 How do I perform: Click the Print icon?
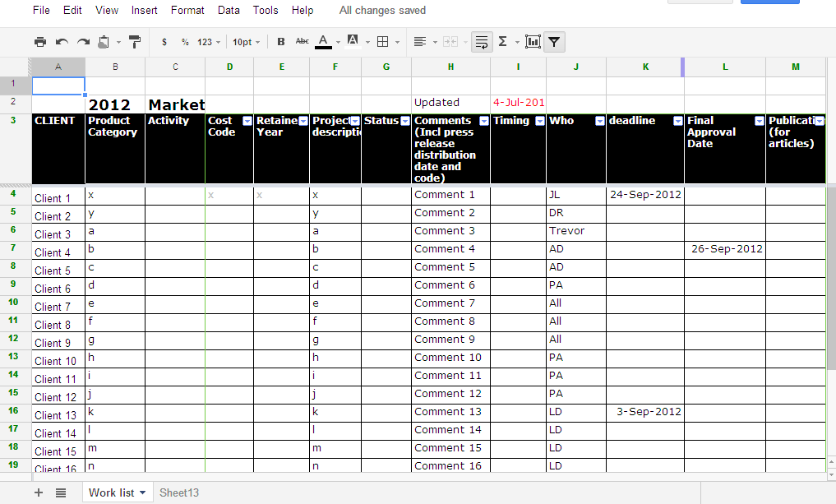tap(39, 41)
